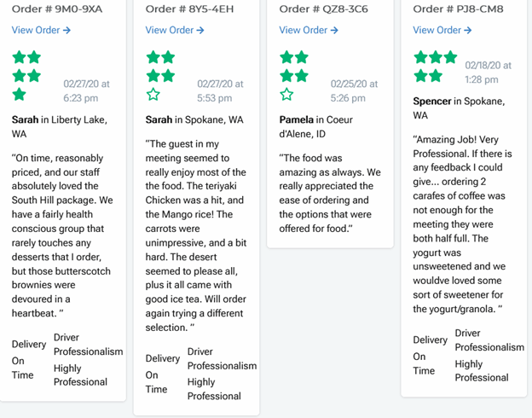Open View Order link for order 8Y5-4EH
The width and height of the screenshot is (532, 418).
coord(175,30)
